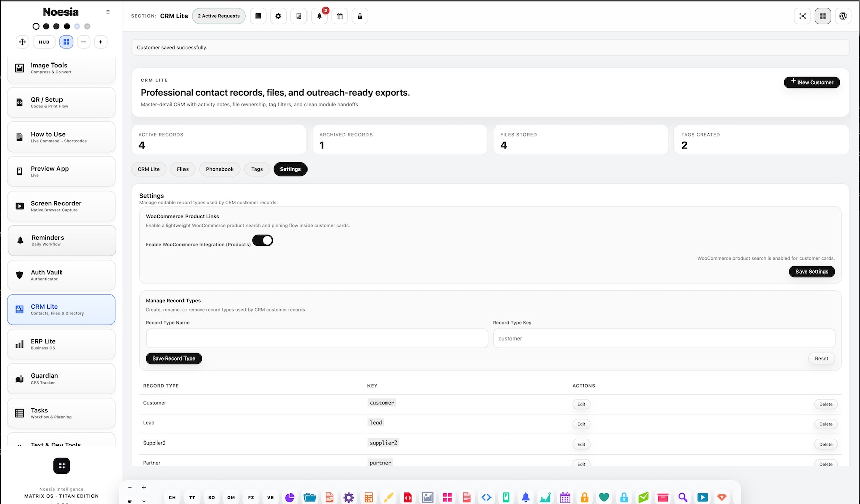Viewport: 860px width, 504px height.
Task: Delete the Supplier2 record type
Action: coord(826,445)
